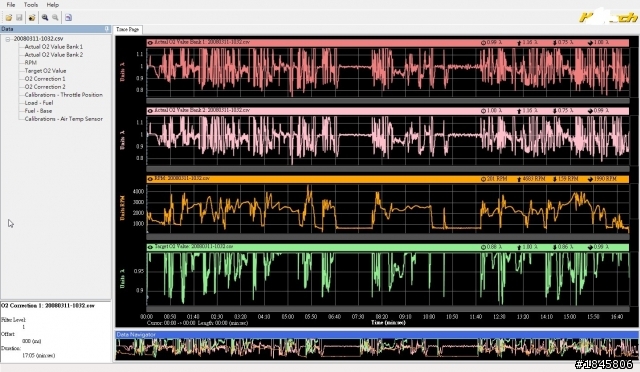
Task: Click the page document toolbar icon
Action: 68,18
